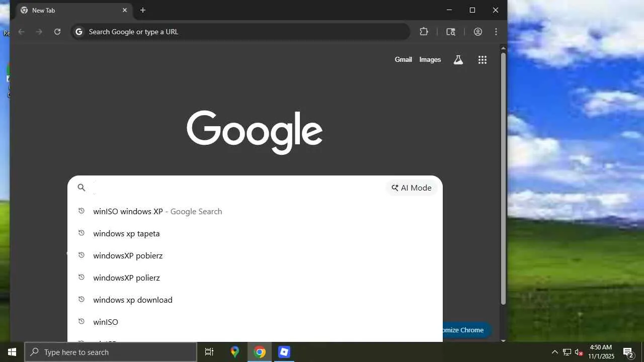Pick the standalone 'winISO' suggestion
This screenshot has width=644, height=362.
255,322
